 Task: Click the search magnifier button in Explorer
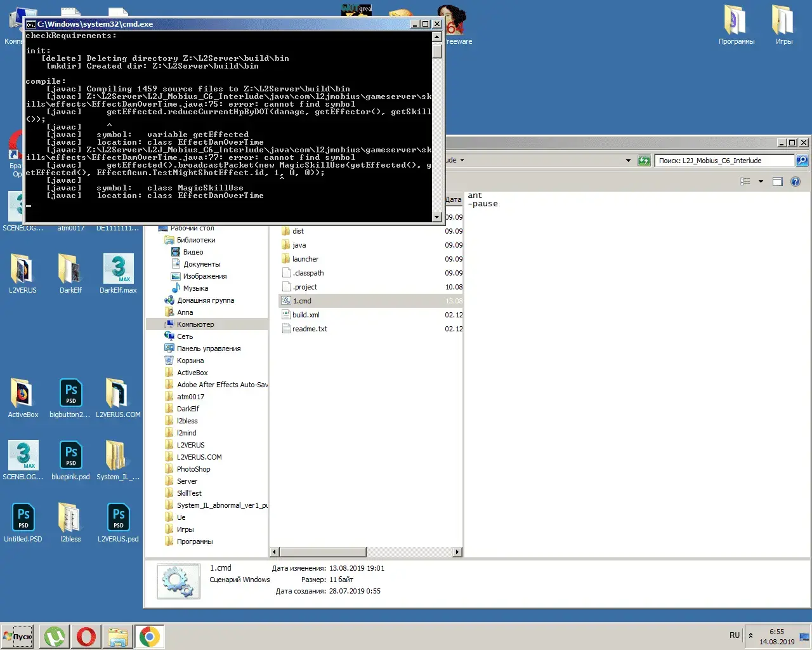tap(802, 161)
